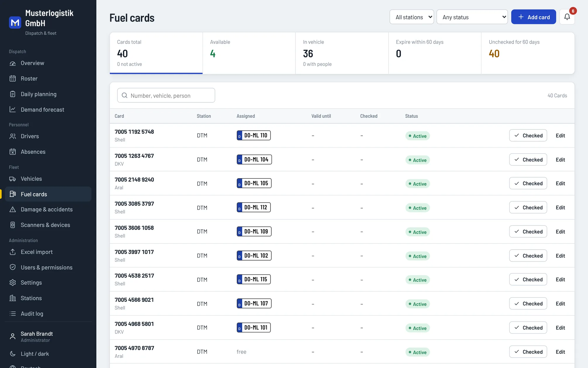Click the Damage & accidents warning icon
This screenshot has width=588, height=368.
coord(13,210)
